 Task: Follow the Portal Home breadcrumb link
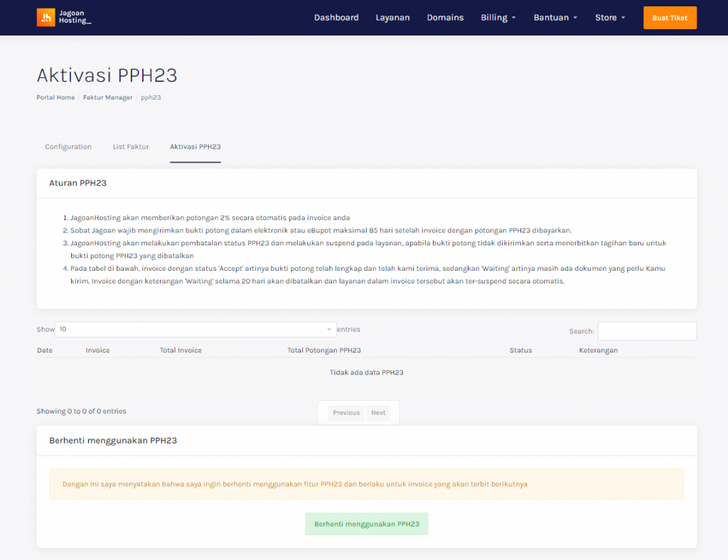(x=55, y=97)
